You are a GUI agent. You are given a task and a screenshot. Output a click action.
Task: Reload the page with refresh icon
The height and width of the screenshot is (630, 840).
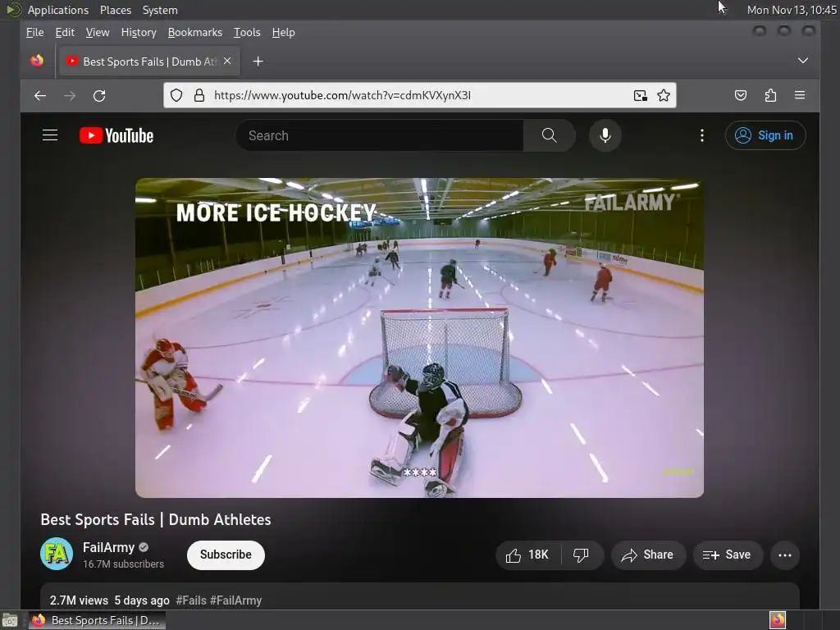coord(99,96)
